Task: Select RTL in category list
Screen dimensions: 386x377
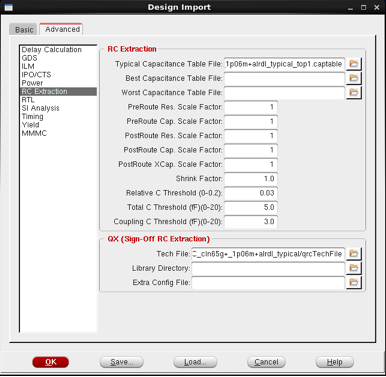Action: tap(58, 100)
